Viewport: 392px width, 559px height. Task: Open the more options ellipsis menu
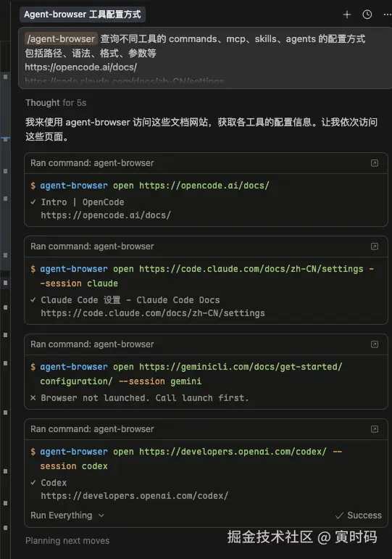[388, 15]
